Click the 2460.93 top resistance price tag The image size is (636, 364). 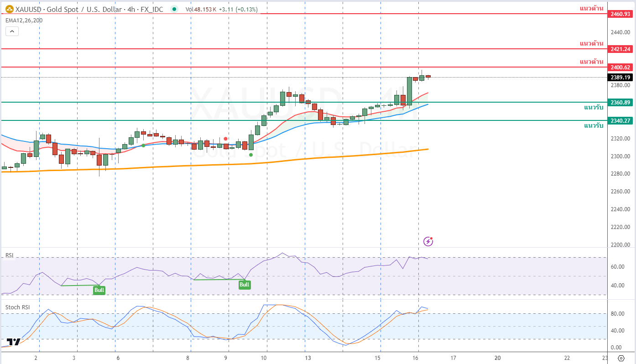[x=620, y=14]
